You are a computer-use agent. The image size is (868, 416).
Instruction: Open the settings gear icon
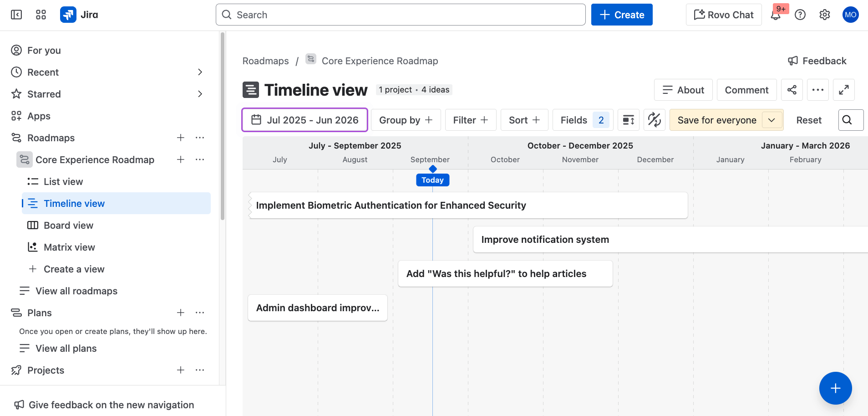tap(825, 15)
